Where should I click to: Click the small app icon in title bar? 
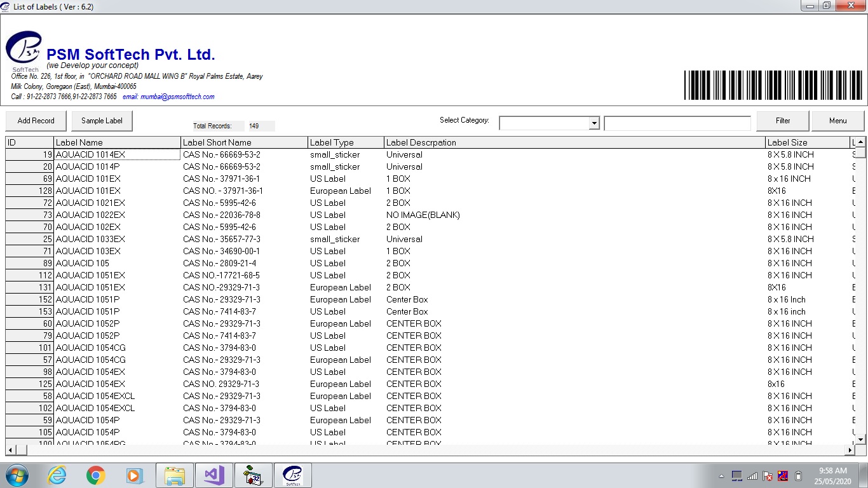point(6,6)
